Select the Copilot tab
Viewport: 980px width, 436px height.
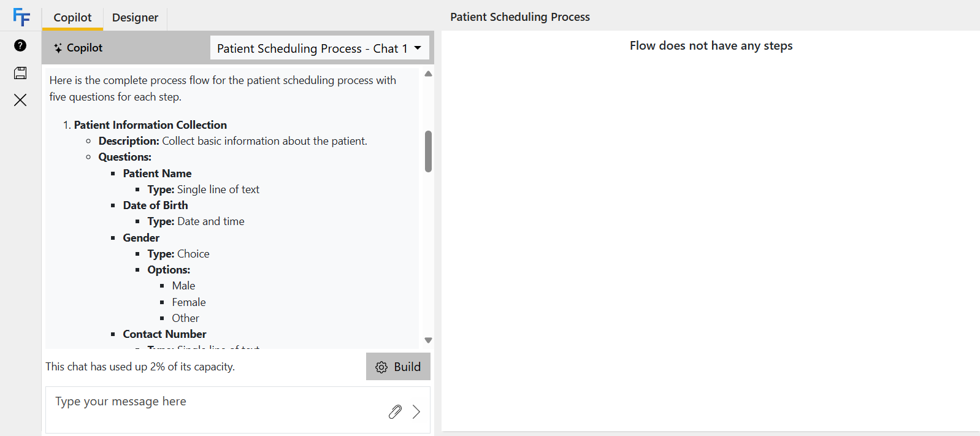coord(72,17)
